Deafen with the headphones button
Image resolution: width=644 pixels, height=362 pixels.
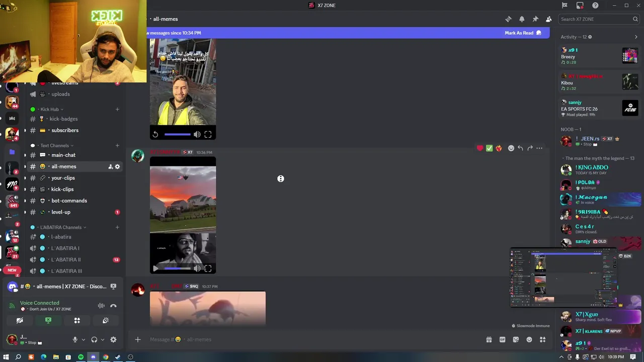(x=94, y=340)
